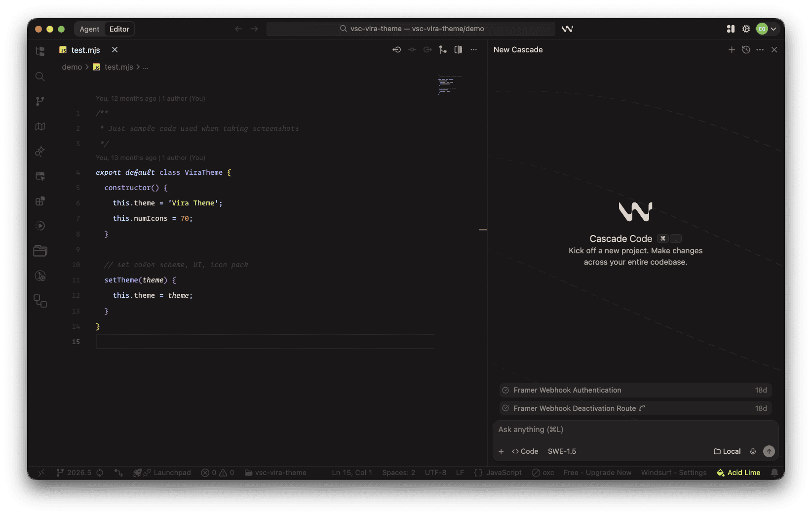Viewport: 812px width, 516px height.
Task: Open the timeline clock icon in the activity bar
Action: coord(40,276)
